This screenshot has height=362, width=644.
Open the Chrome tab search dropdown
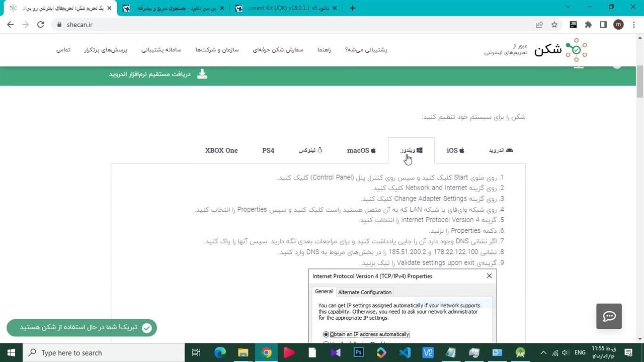568,8
